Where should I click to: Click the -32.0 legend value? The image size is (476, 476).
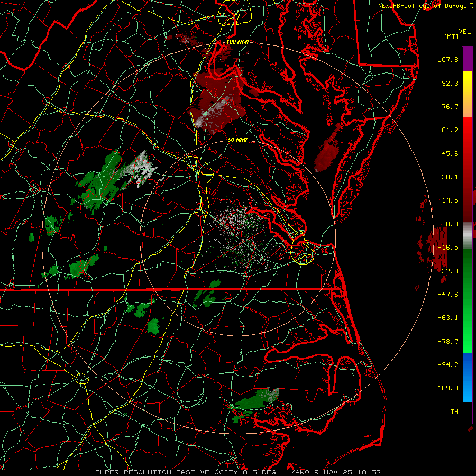448,271
